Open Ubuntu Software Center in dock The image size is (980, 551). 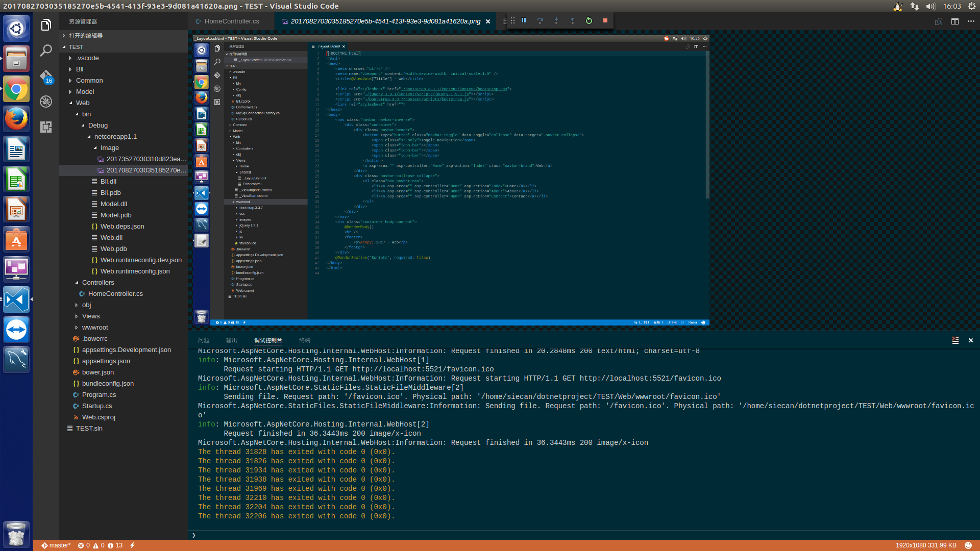pyautogui.click(x=16, y=239)
